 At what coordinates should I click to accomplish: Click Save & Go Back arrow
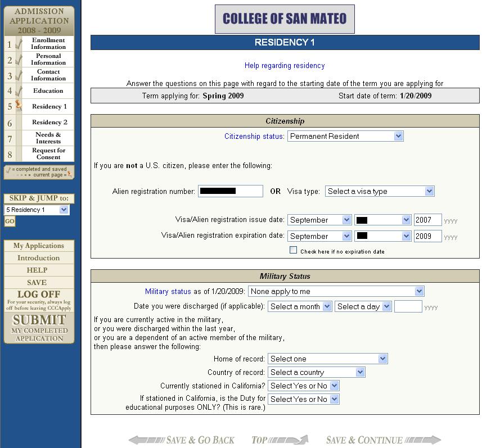coord(181,440)
